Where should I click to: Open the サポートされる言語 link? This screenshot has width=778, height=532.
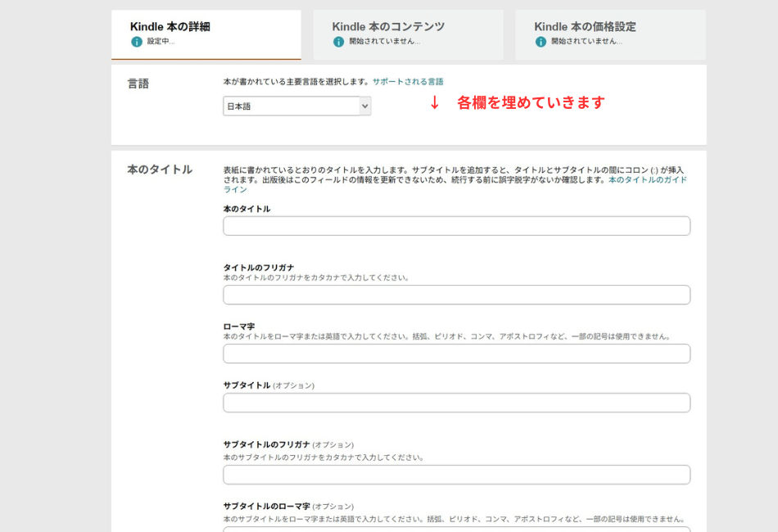407,81
